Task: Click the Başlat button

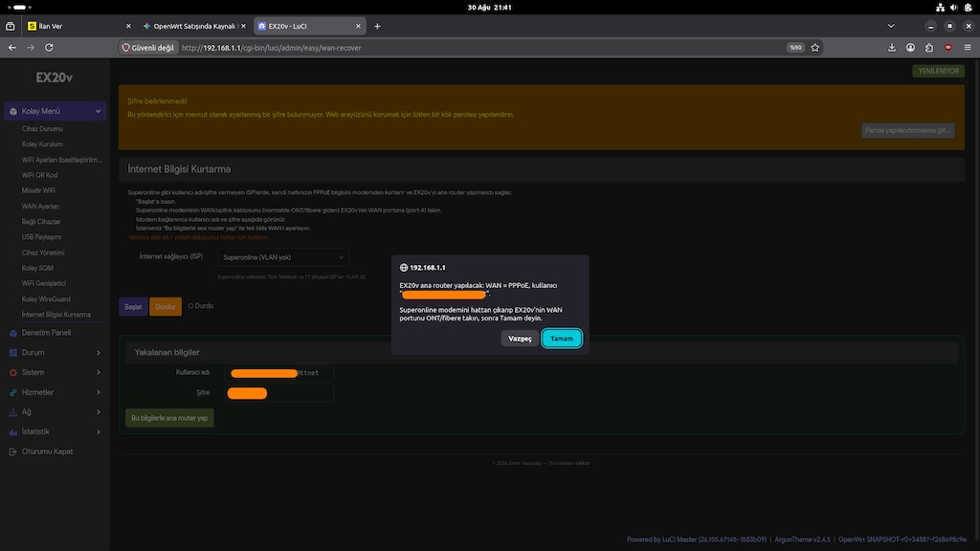Action: [x=133, y=307]
